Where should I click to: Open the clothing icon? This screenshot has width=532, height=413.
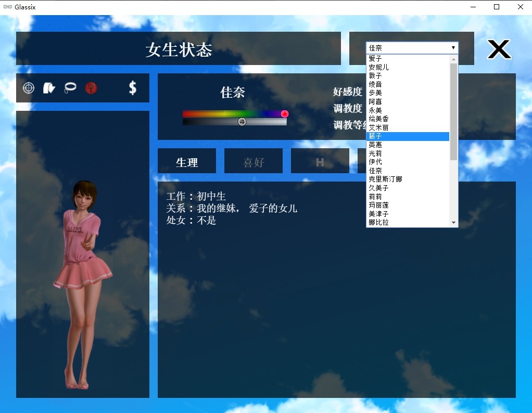pos(49,88)
